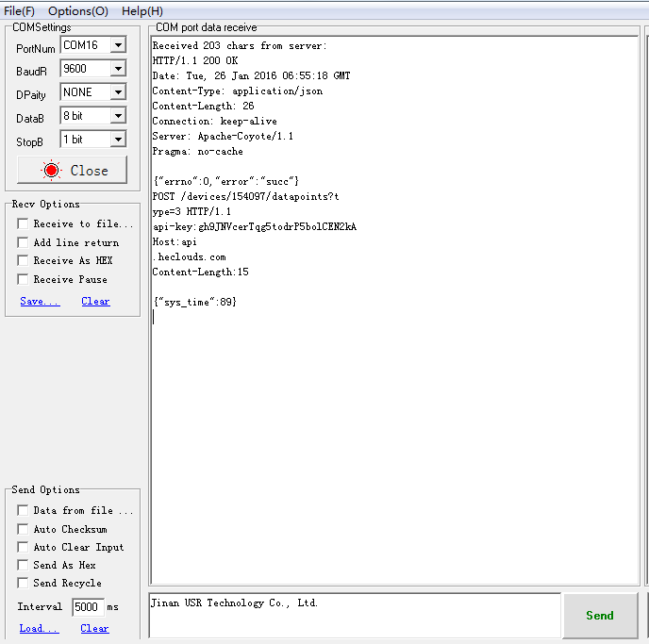Viewport: 649px width, 644px height.
Task: Toggle Add line return checkbox
Action: click(x=23, y=242)
